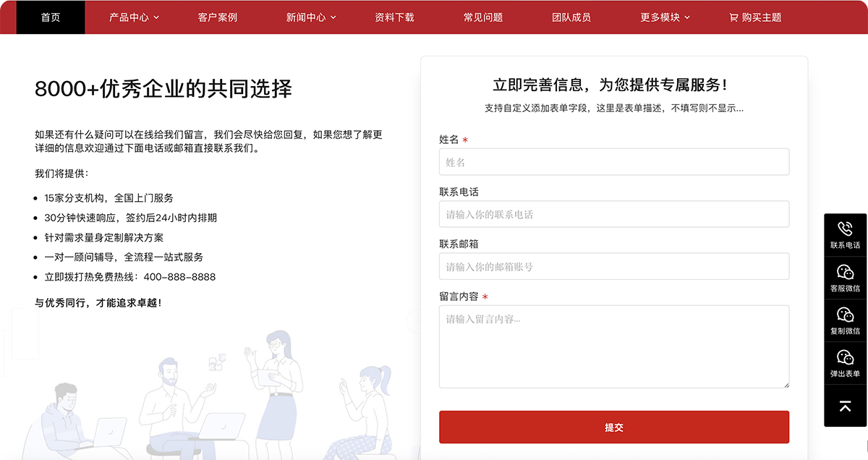Click the 复制微信 WeChat icon

tap(845, 315)
